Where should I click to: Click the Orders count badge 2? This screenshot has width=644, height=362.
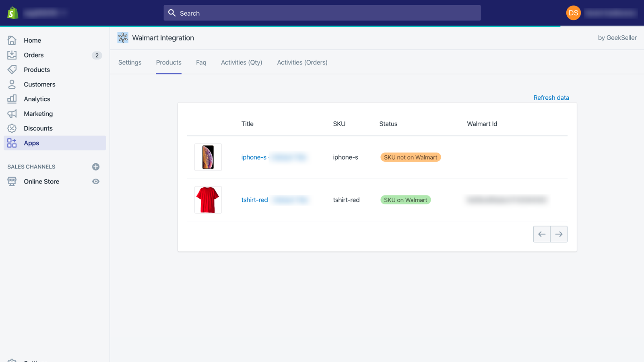97,56
